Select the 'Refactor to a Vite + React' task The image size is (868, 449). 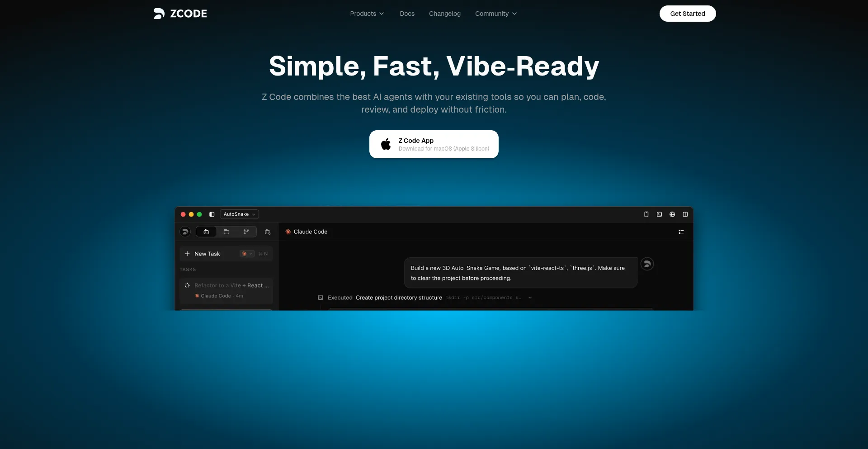[x=226, y=290]
